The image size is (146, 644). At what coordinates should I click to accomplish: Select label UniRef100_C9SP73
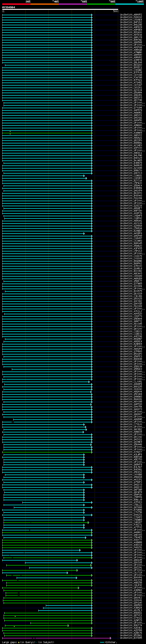coord(131,316)
